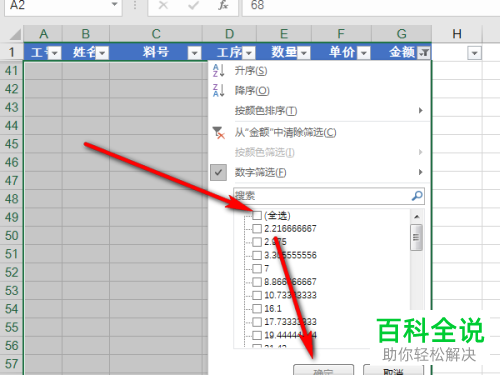Check the 2.975 value checkbox
This screenshot has width=500, height=375.
click(257, 242)
